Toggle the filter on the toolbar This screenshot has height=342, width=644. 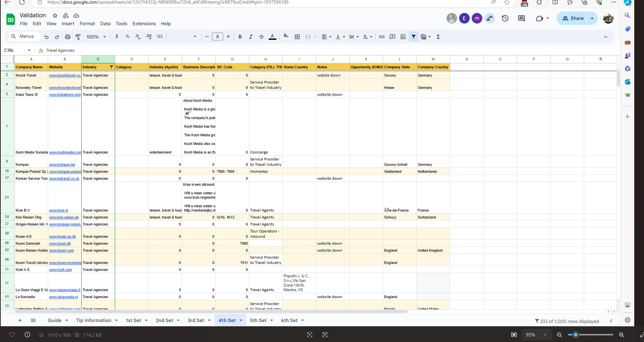414,37
